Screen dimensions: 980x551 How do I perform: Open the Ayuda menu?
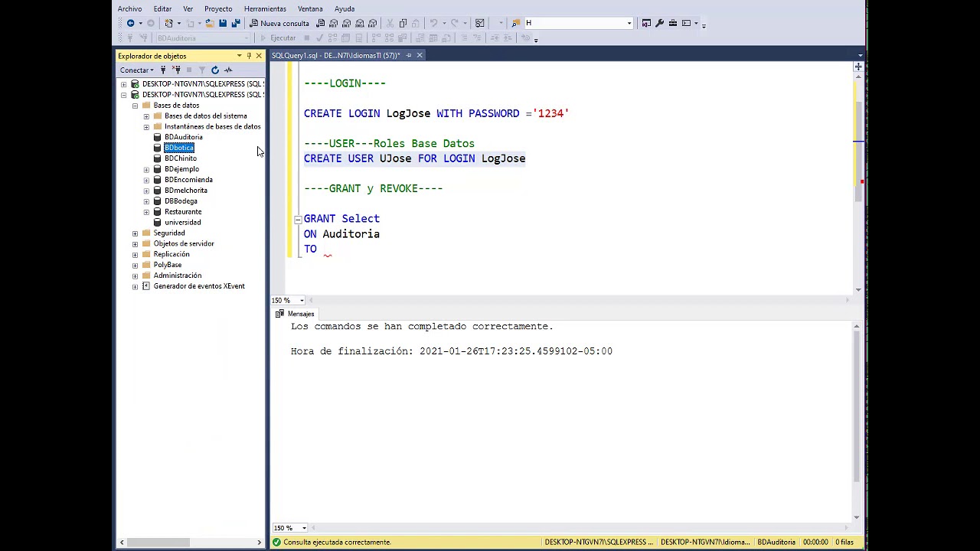coord(345,8)
